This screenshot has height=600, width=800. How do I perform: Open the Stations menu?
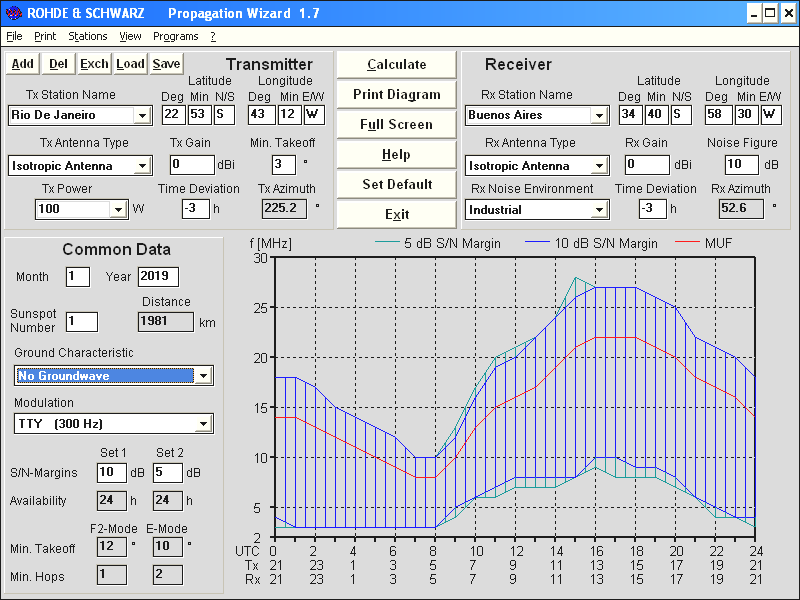click(x=88, y=36)
